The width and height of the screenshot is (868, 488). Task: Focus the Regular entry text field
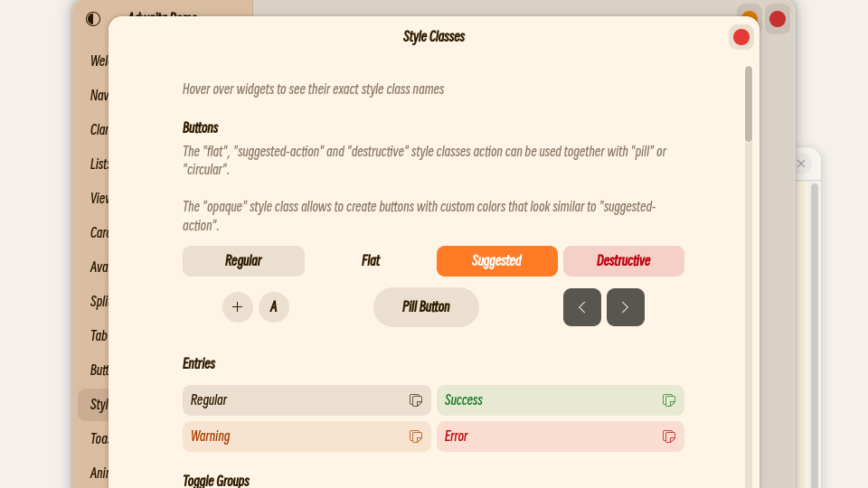(289, 400)
